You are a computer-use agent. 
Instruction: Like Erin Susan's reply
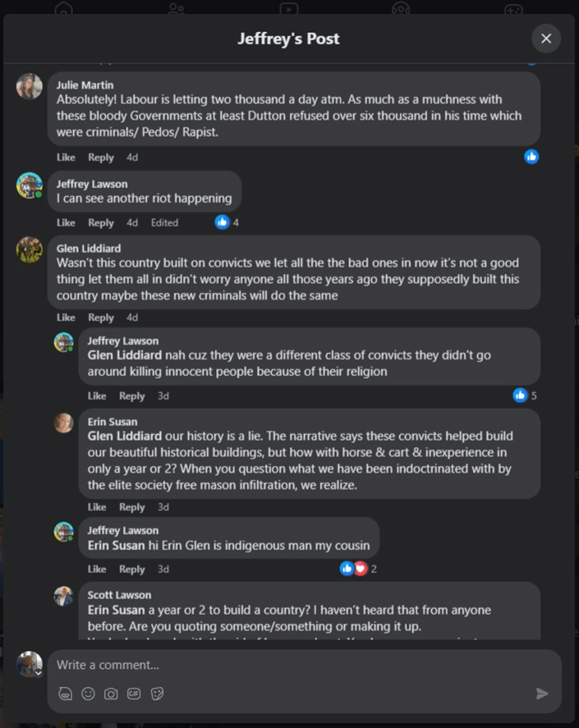97,507
